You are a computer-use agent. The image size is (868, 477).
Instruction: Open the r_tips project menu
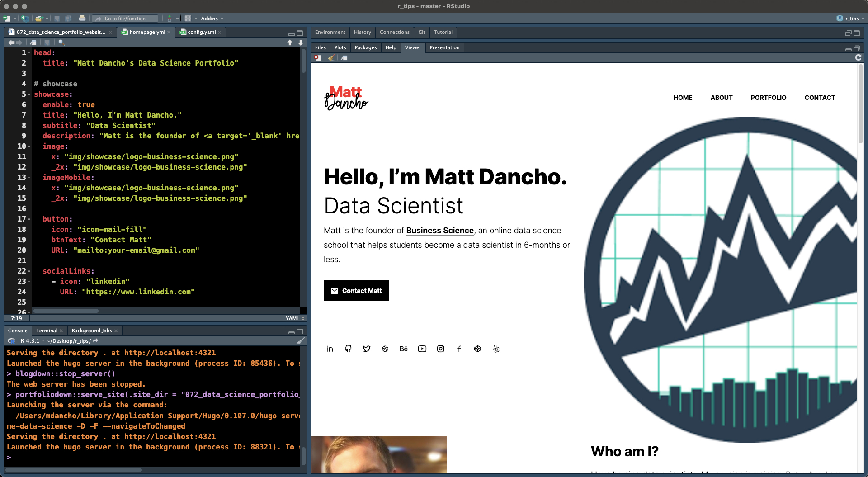[x=851, y=19]
